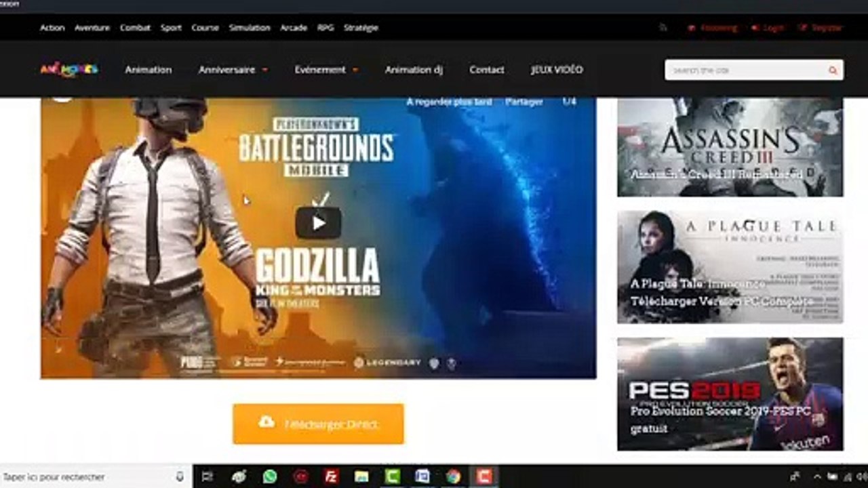This screenshot has height=488, width=868.
Task: Open the Animation dj menu item
Action: (414, 69)
